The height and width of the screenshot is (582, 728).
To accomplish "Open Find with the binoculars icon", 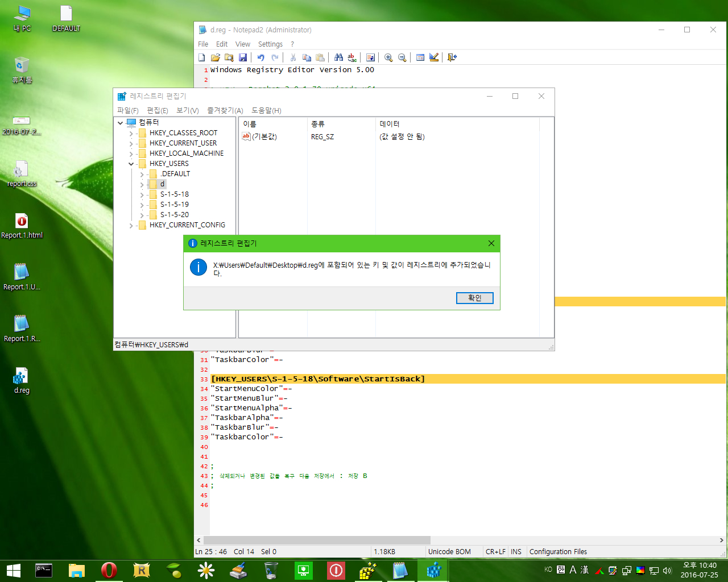I will [338, 57].
